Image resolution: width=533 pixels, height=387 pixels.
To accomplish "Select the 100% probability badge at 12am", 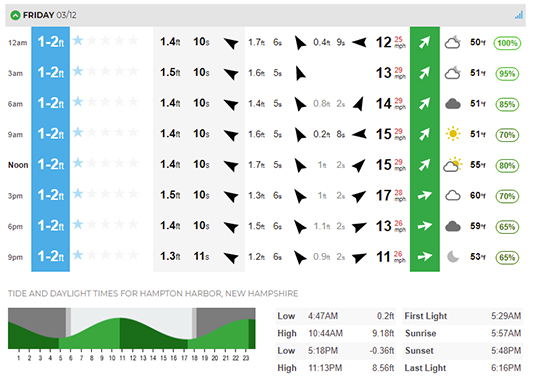I will tap(507, 43).
